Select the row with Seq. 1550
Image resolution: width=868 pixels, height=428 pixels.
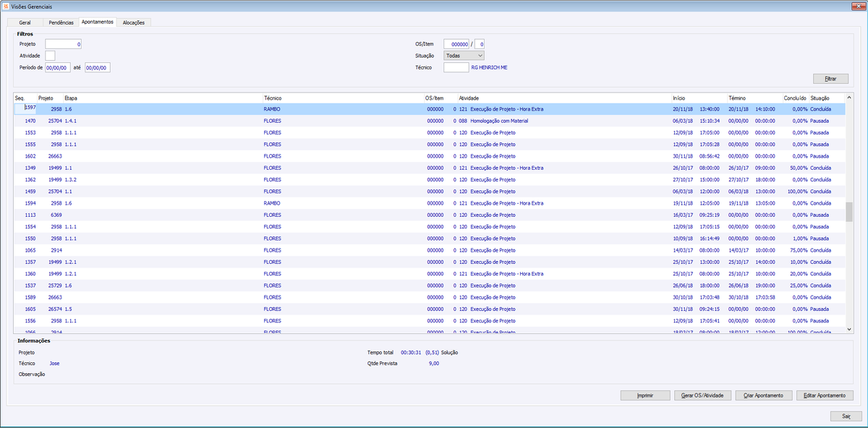tap(430, 238)
